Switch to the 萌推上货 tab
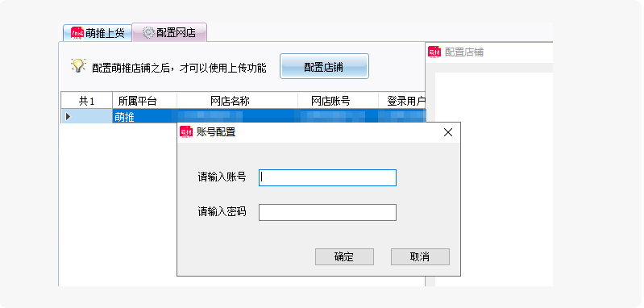This screenshot has width=644, height=308. [x=98, y=33]
